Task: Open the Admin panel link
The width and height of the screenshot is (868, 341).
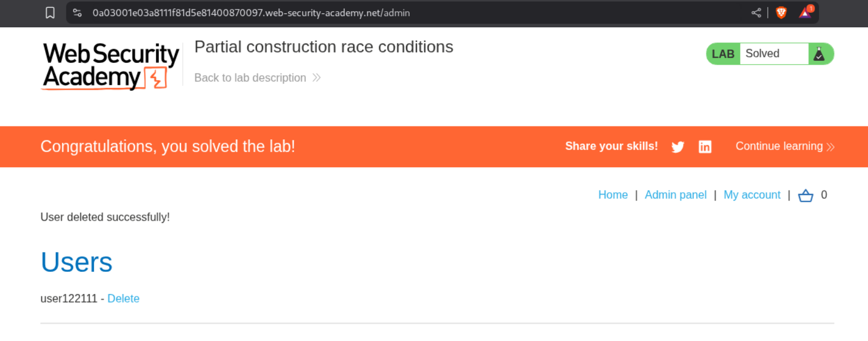Action: click(x=675, y=195)
